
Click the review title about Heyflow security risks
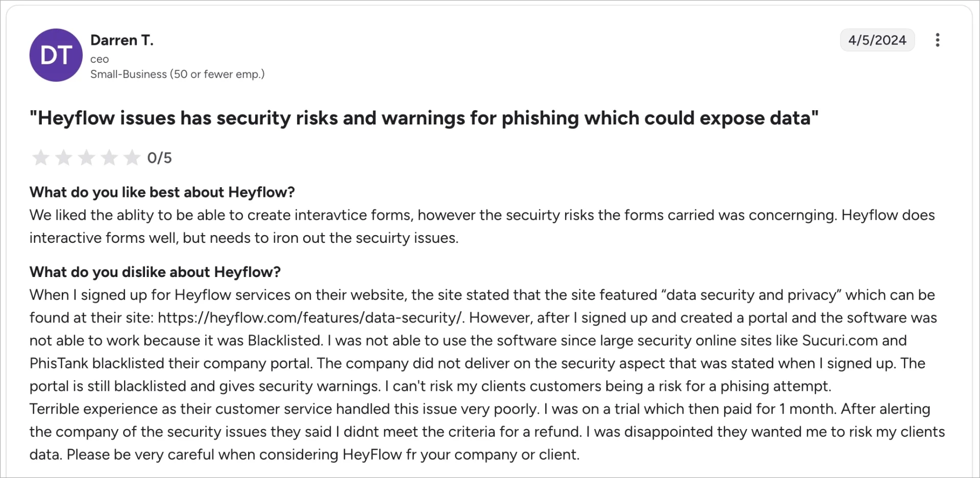424,118
